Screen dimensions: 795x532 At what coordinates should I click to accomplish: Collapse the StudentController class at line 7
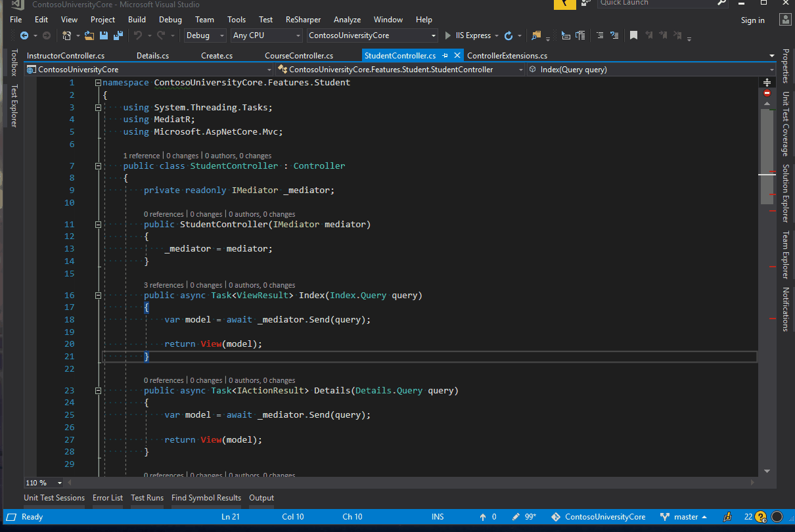(98, 166)
